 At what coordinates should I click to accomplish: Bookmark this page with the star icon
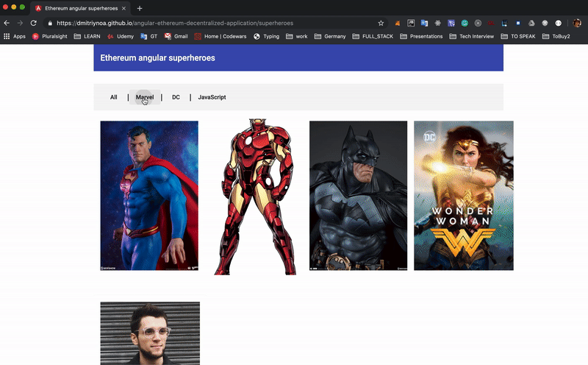click(381, 23)
